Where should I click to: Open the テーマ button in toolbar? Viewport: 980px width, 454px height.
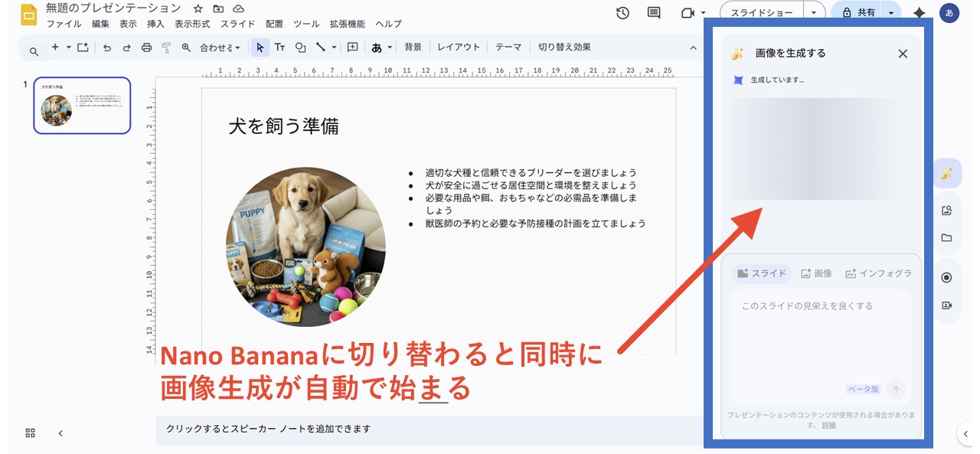point(508,47)
